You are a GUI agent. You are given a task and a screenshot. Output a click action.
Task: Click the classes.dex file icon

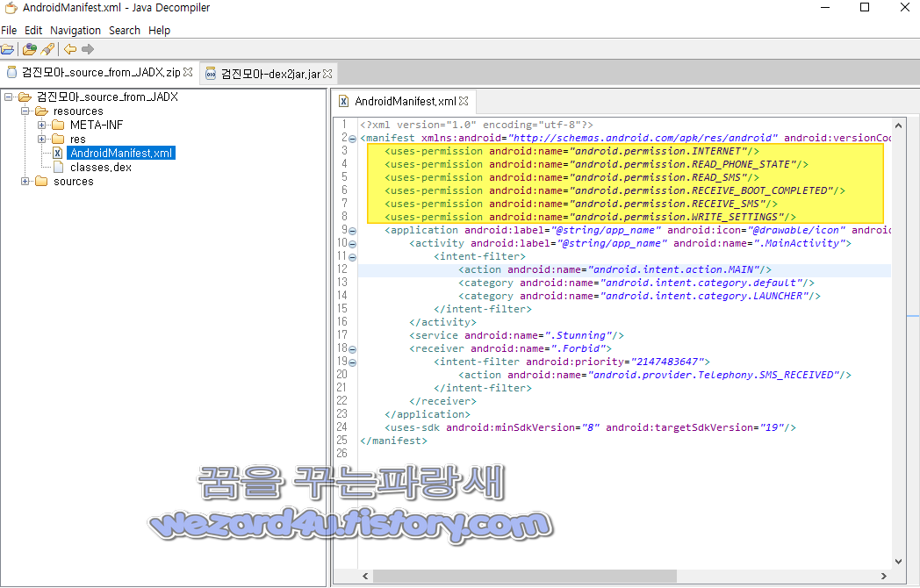click(59, 167)
